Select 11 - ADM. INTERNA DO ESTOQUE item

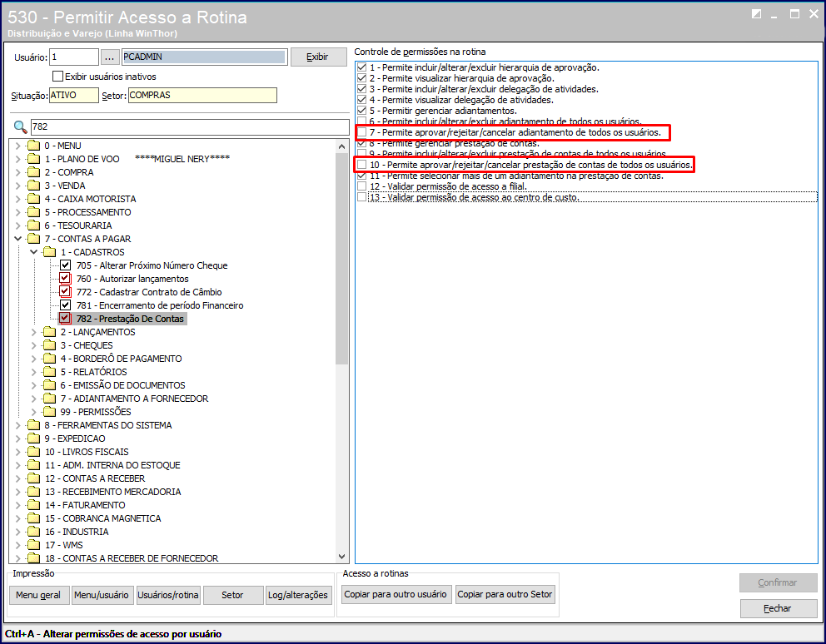point(112,465)
